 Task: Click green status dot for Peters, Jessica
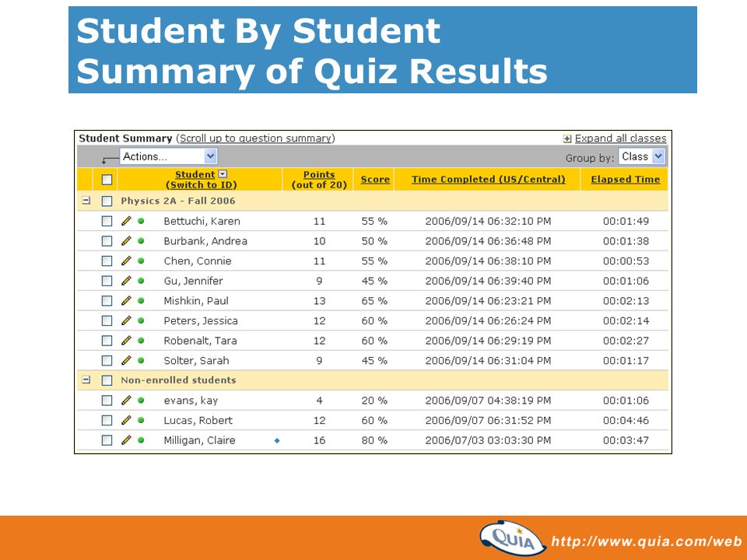[x=141, y=321]
